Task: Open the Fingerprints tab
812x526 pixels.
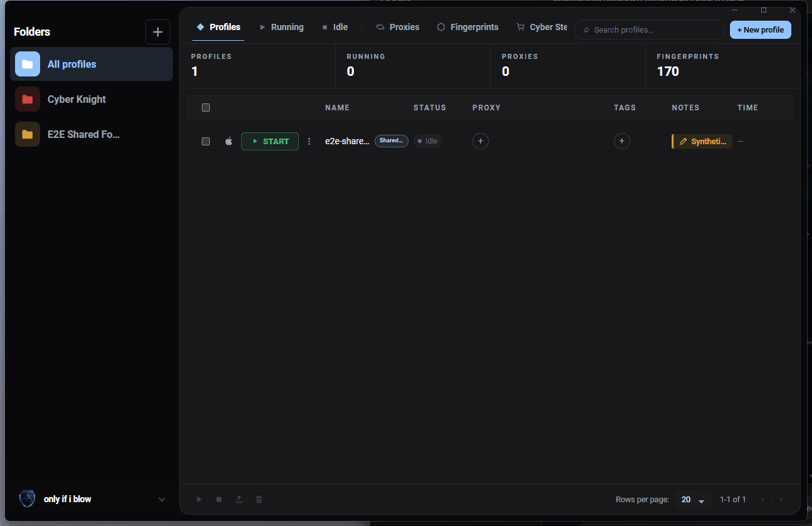Action: (468, 27)
